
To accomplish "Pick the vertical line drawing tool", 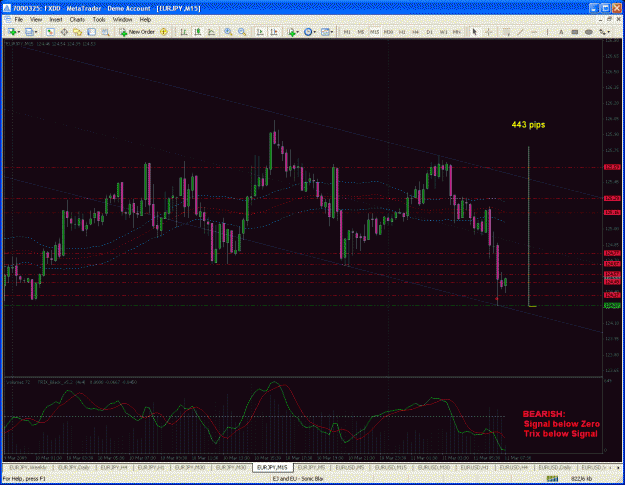I will pos(547,32).
